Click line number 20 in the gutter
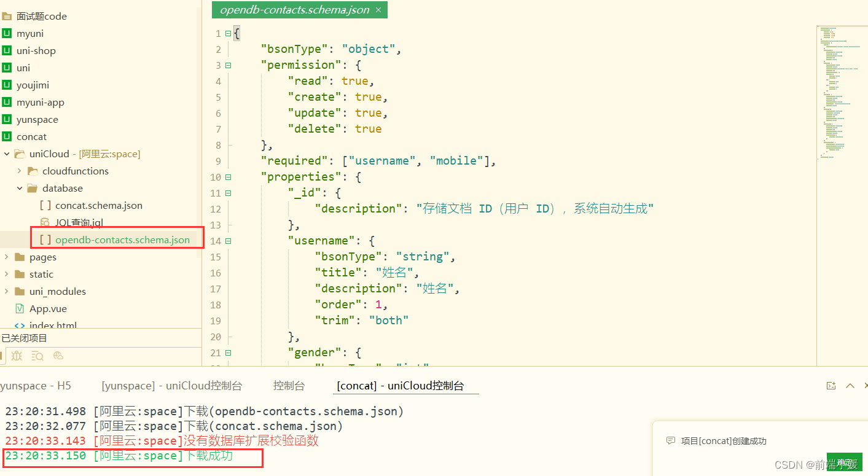The image size is (868, 476). coord(215,337)
